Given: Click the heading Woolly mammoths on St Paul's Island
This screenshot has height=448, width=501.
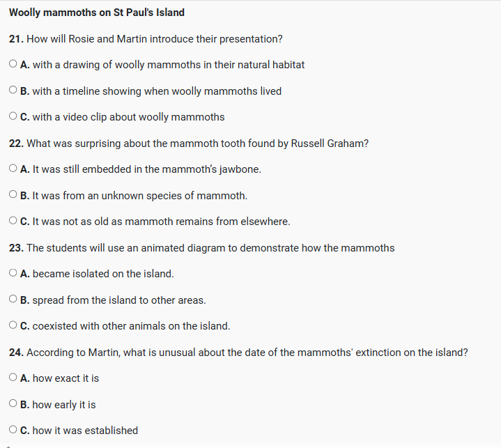Looking at the screenshot, I should coord(97,13).
